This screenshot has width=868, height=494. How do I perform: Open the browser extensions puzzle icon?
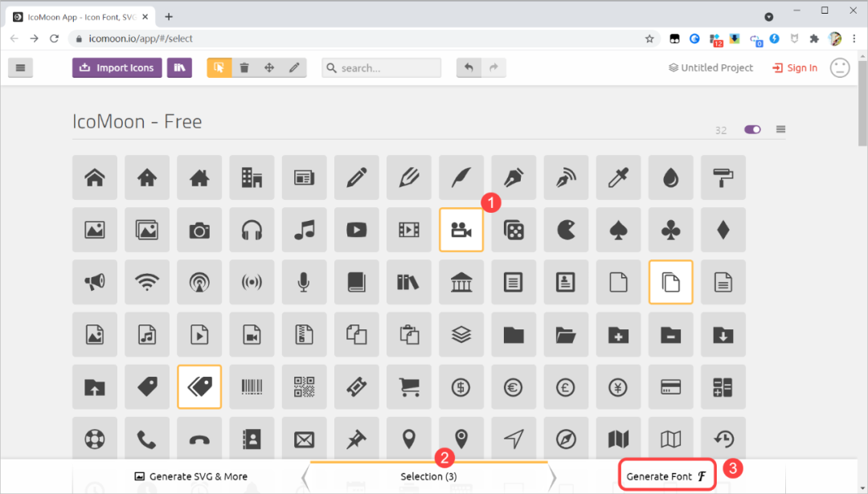coord(813,39)
